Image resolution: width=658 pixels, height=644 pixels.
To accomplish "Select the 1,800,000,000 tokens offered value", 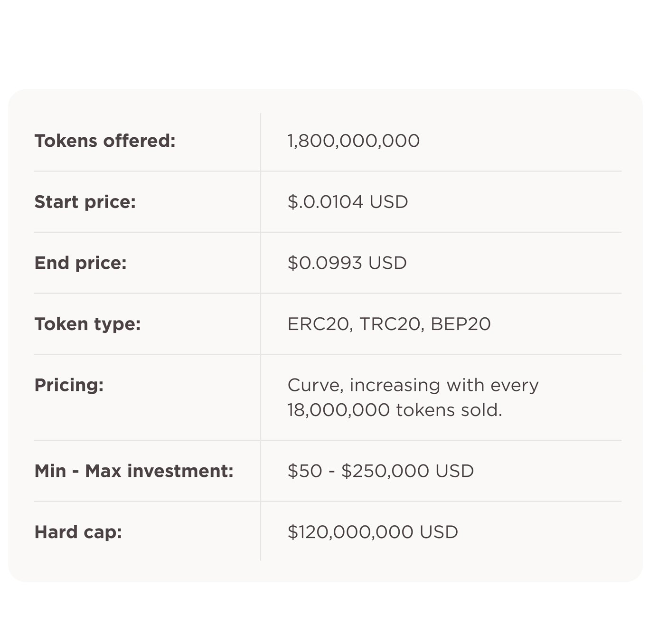I will click(353, 141).
